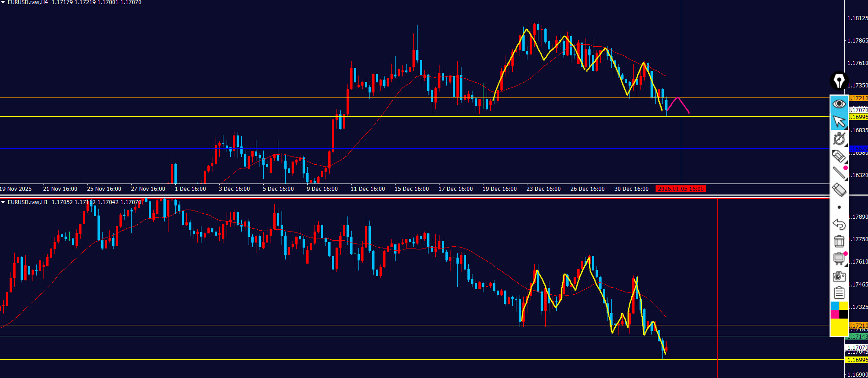Delete drawings with the trash can icon
The image size is (868, 378).
(839, 241)
